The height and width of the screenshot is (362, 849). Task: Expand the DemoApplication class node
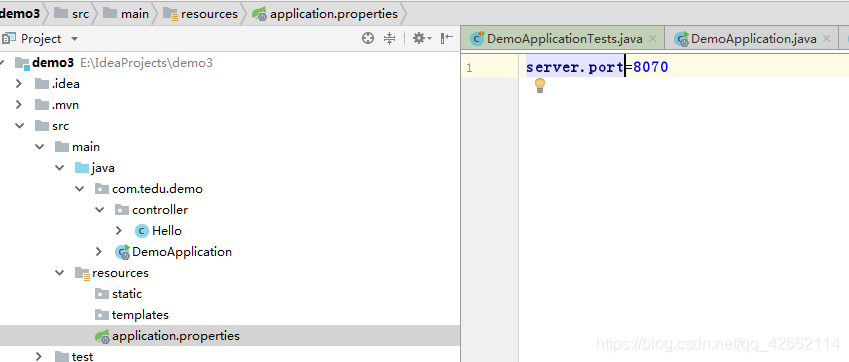pos(99,252)
